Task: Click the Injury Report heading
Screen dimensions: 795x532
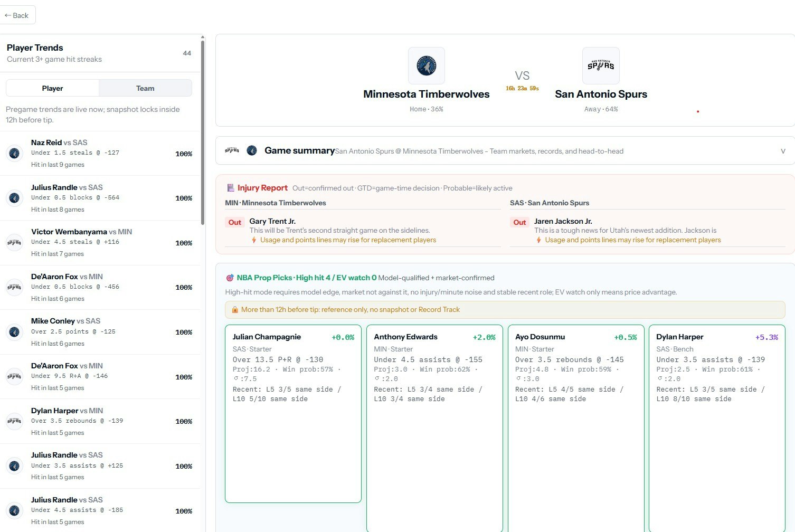Action: [262, 188]
